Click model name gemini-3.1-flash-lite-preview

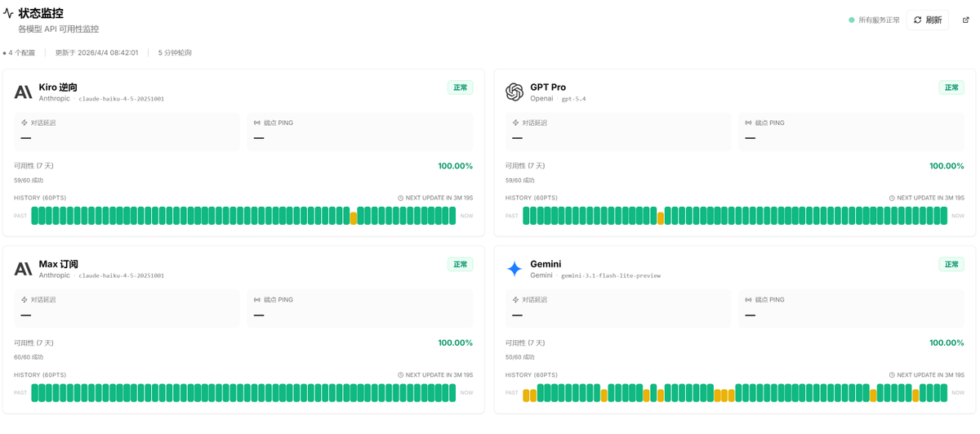(611, 276)
